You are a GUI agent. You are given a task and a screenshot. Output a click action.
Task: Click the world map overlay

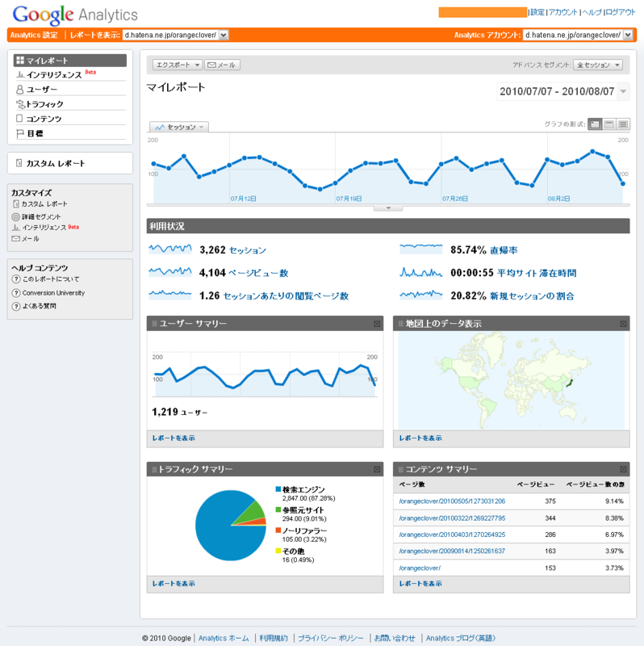(x=512, y=380)
